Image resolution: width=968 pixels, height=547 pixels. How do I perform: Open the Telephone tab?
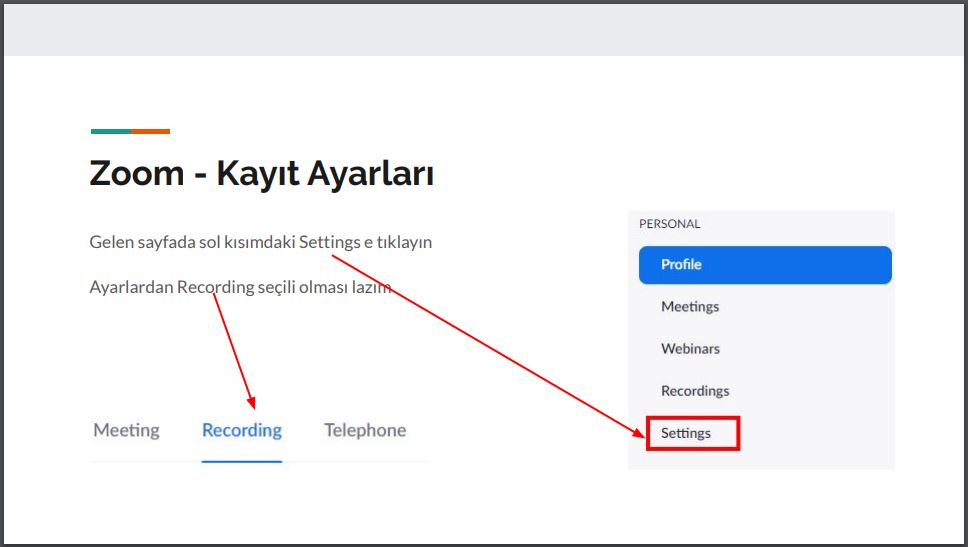point(365,430)
